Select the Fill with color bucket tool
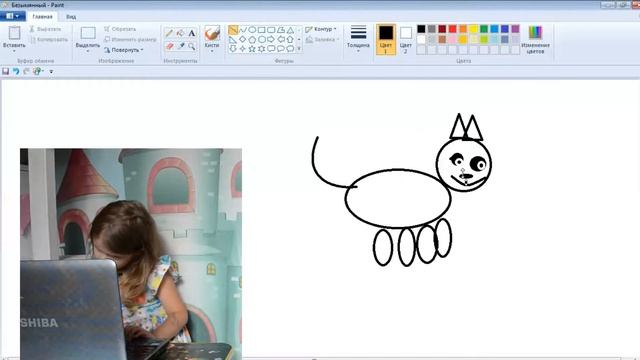 click(180, 33)
